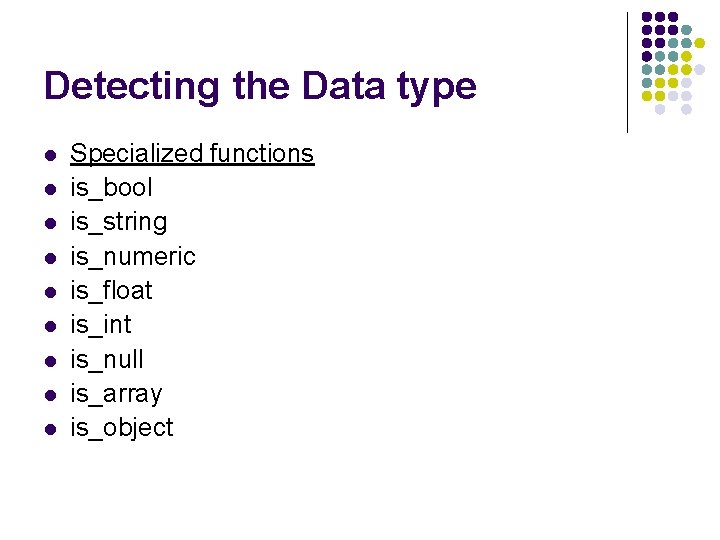This screenshot has width=720, height=540.
Task: Click the top-left purple dot in the corner dot grid
Action: (647, 18)
